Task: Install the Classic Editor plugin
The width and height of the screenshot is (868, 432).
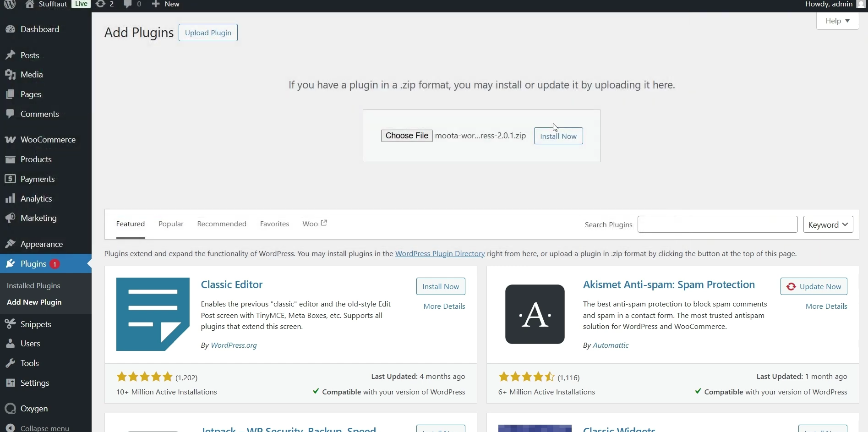Action: [441, 286]
